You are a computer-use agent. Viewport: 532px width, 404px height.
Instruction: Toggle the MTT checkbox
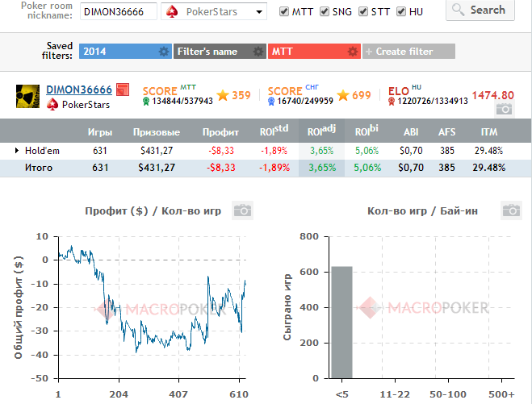coord(283,11)
